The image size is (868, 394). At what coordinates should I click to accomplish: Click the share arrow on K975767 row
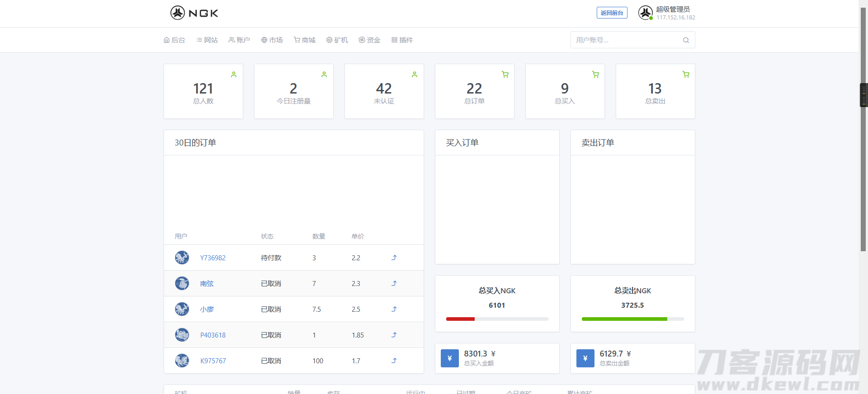click(394, 361)
